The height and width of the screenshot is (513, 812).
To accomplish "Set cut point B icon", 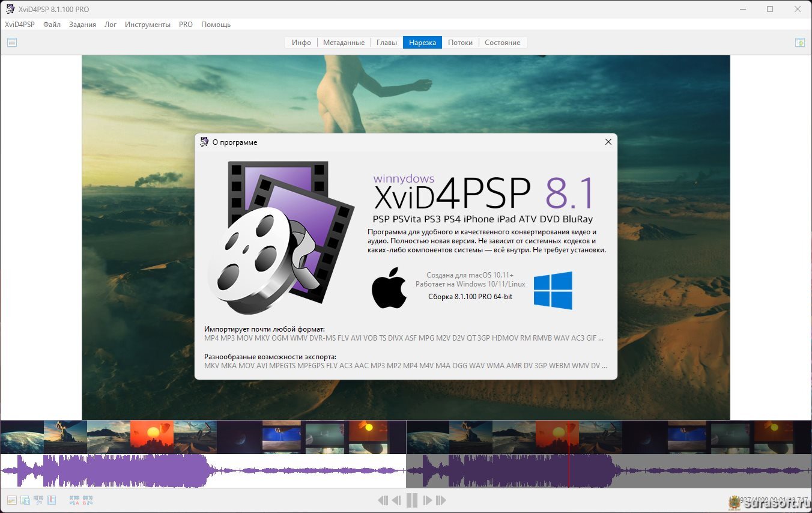I will [88, 500].
